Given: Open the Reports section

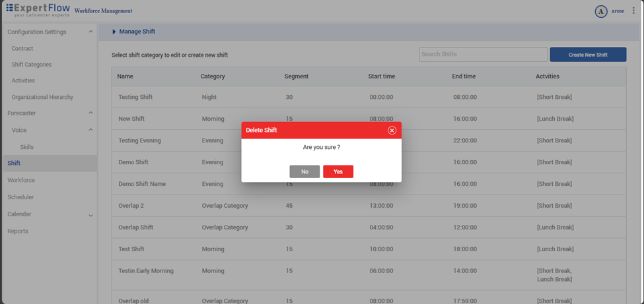Looking at the screenshot, I should [18, 231].
